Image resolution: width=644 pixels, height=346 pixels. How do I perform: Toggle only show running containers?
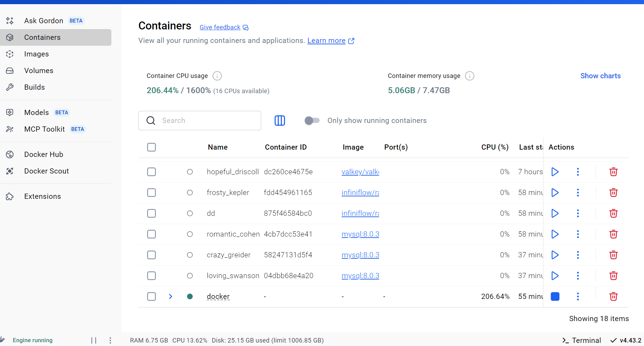[312, 121]
